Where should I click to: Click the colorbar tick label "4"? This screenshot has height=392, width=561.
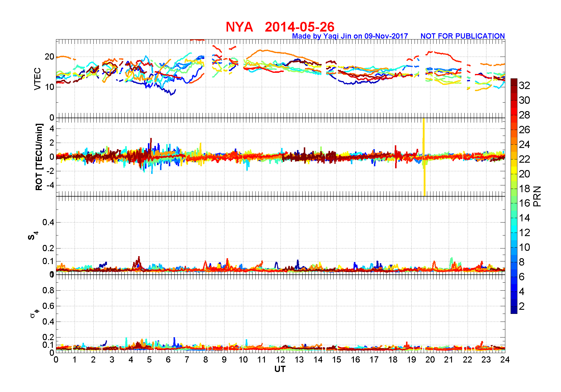[522, 291]
